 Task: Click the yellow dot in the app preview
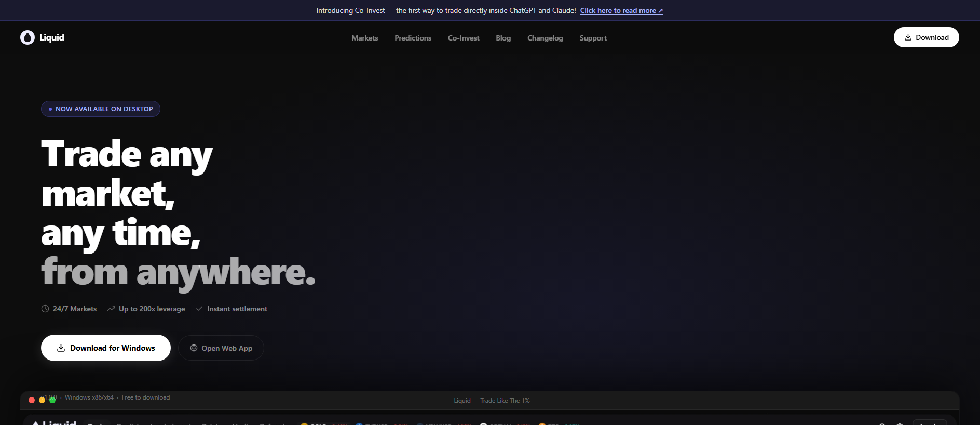coord(42,400)
